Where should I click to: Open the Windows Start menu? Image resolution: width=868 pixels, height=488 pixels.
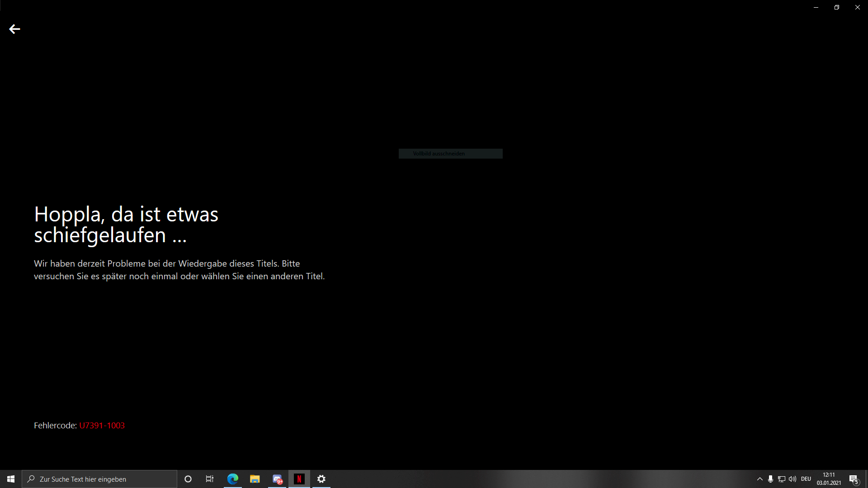point(11,479)
